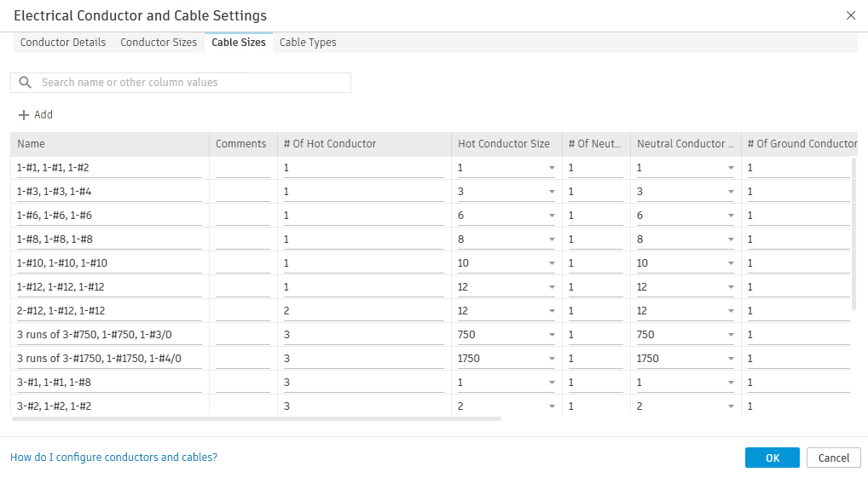Open Hot Conductor Size dropdown for 1-#1 row
The width and height of the screenshot is (868, 478).
point(552,168)
